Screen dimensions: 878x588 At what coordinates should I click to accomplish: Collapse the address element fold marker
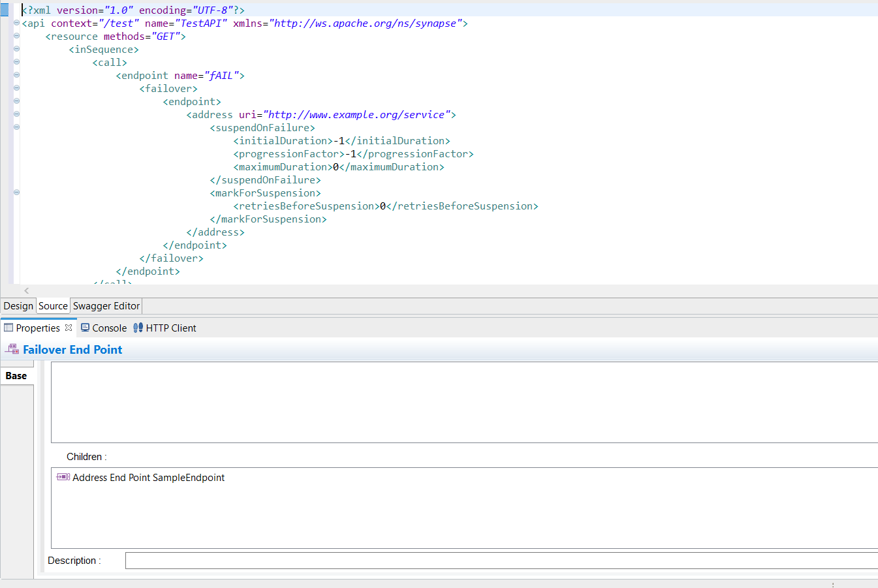point(16,114)
